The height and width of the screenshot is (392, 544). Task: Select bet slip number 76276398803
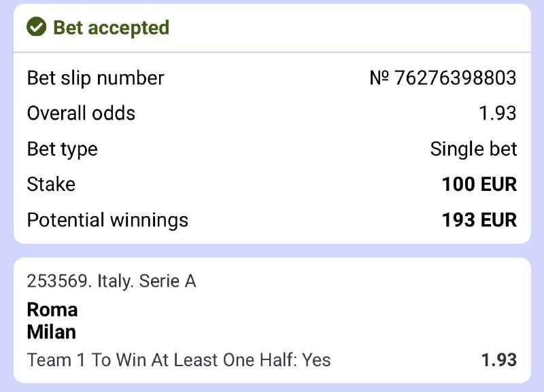coord(455,78)
